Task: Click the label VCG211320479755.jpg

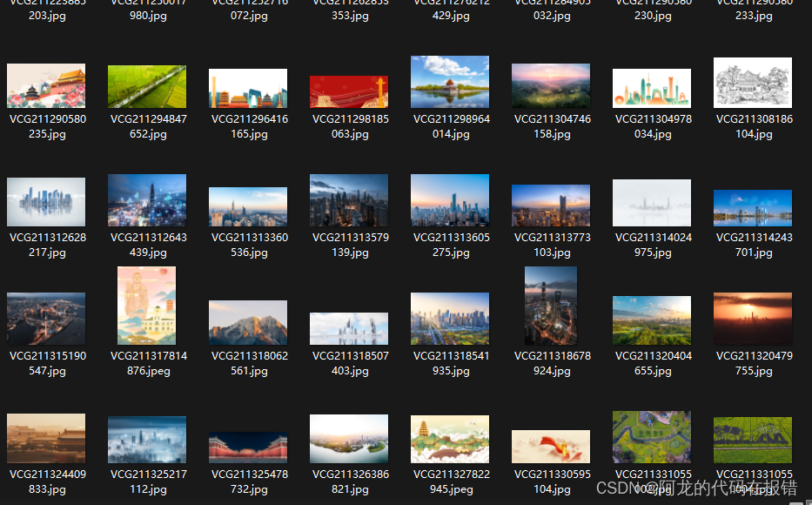Action: [754, 364]
